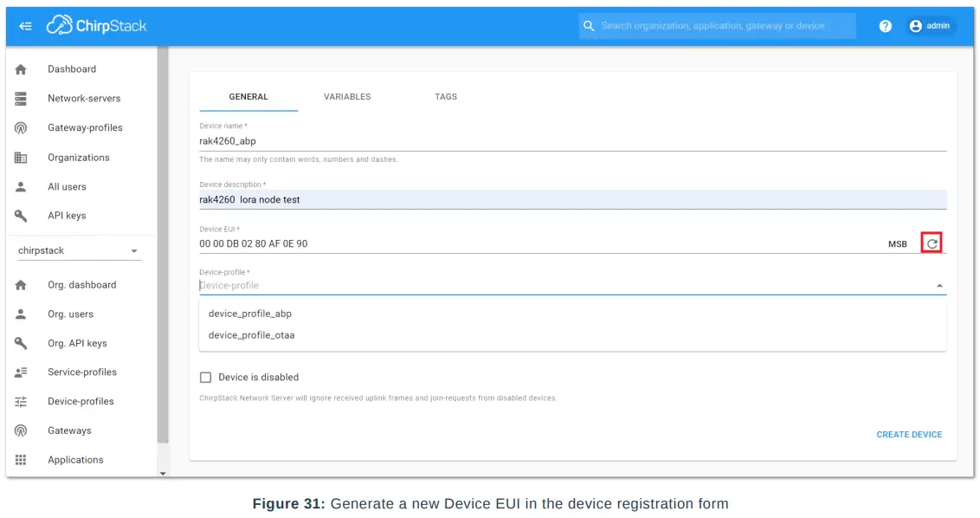Click the API keys key icon

21,216
